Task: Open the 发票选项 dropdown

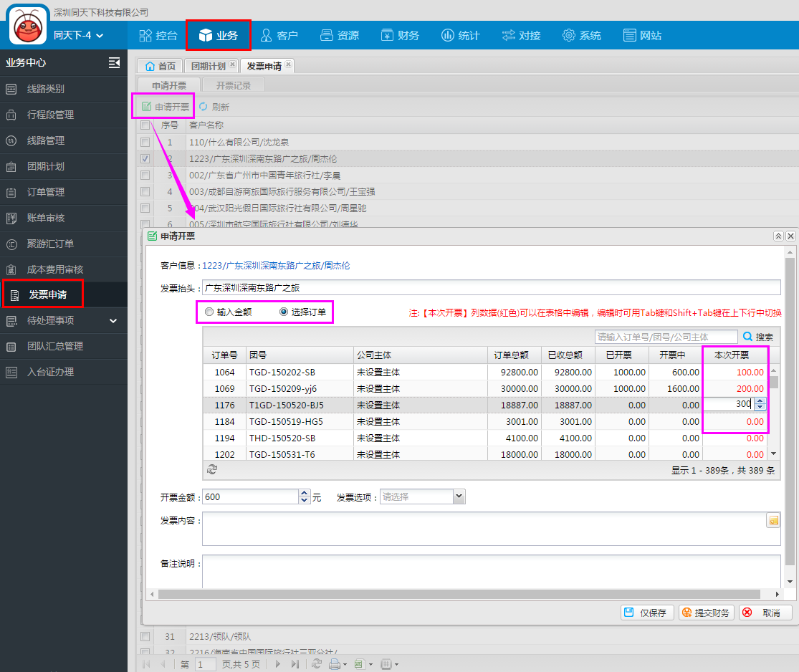Action: pyautogui.click(x=459, y=496)
